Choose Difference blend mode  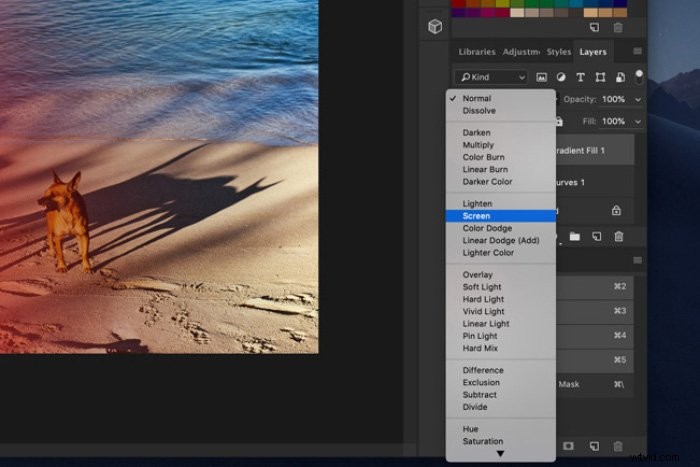pos(501,370)
